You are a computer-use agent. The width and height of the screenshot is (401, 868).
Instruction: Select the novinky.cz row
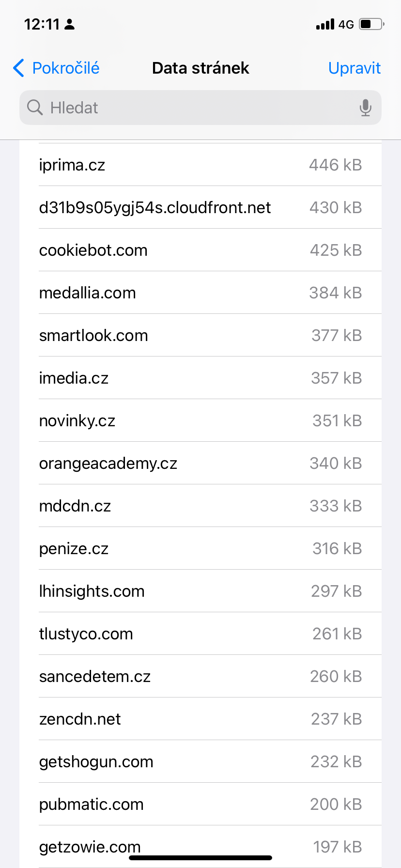click(200, 421)
